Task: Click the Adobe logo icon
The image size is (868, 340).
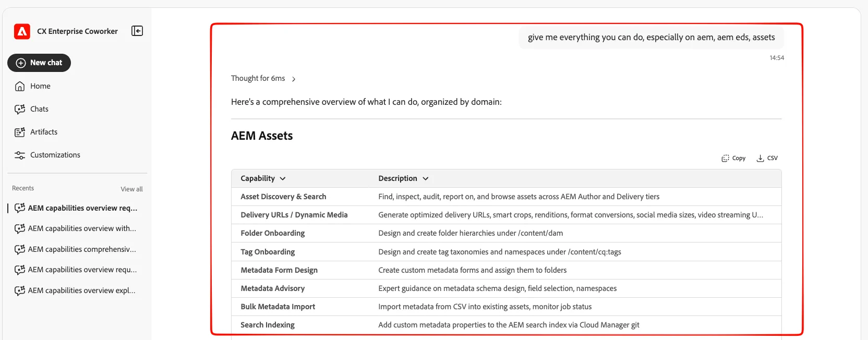Action: 22,32
